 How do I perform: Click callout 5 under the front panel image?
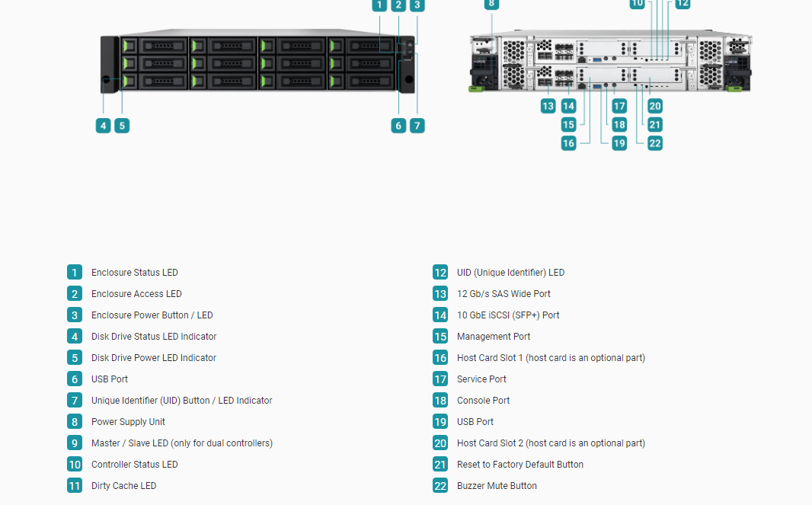click(122, 126)
